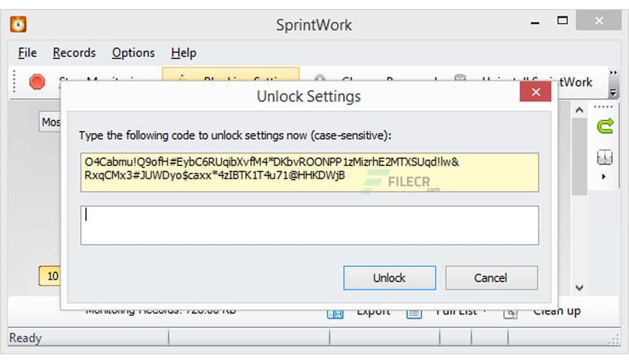Open the Records menu
The width and height of the screenshot is (629, 364).
(74, 53)
